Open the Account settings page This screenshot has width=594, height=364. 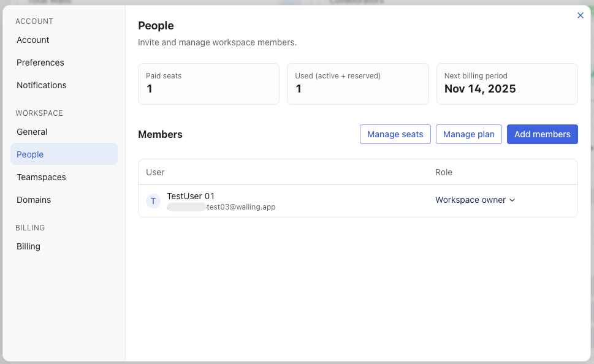coord(33,40)
